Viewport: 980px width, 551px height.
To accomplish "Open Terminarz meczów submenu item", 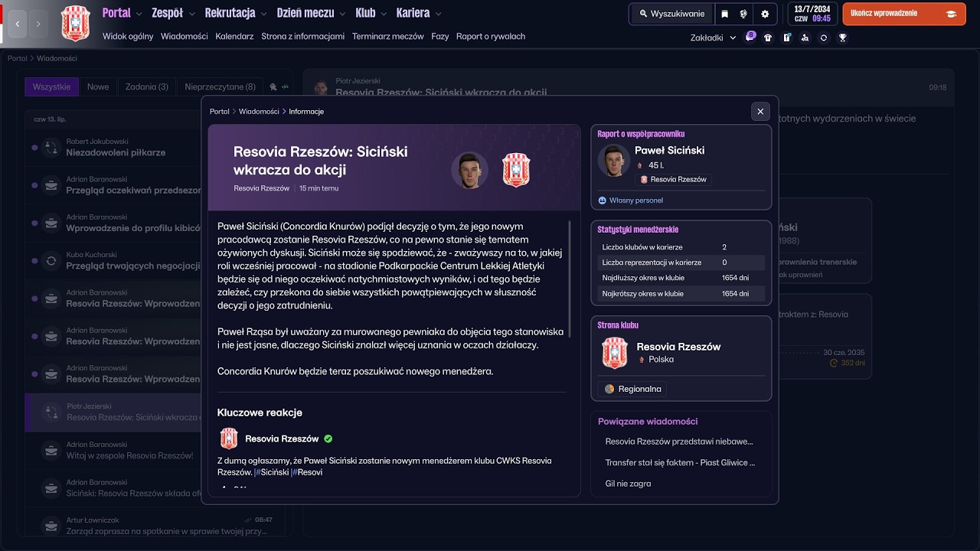I will click(388, 36).
